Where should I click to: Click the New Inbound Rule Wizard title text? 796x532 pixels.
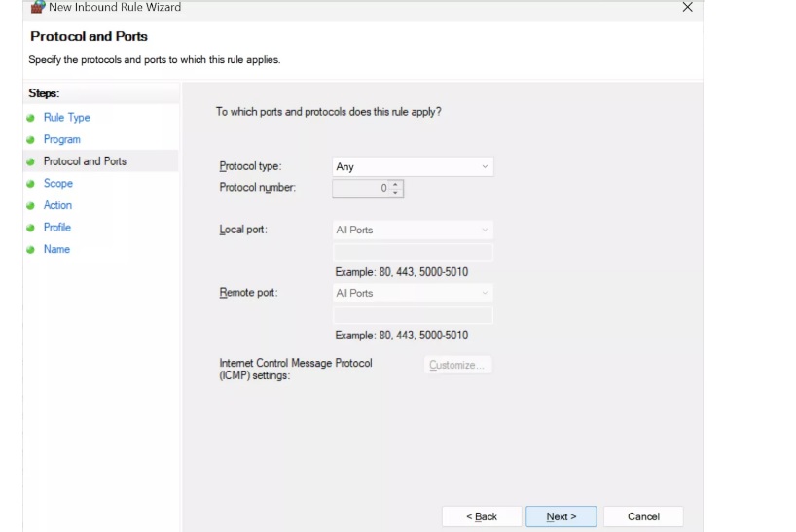pyautogui.click(x=115, y=7)
